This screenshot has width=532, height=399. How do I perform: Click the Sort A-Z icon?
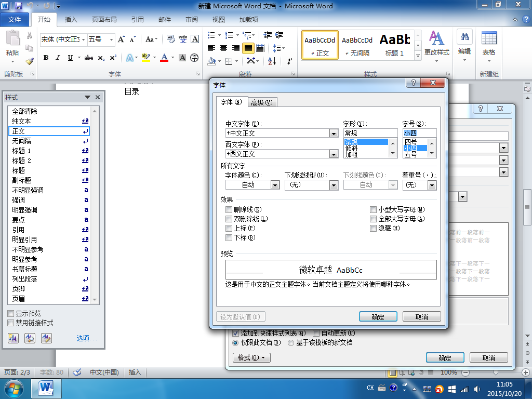pyautogui.click(x=272, y=61)
